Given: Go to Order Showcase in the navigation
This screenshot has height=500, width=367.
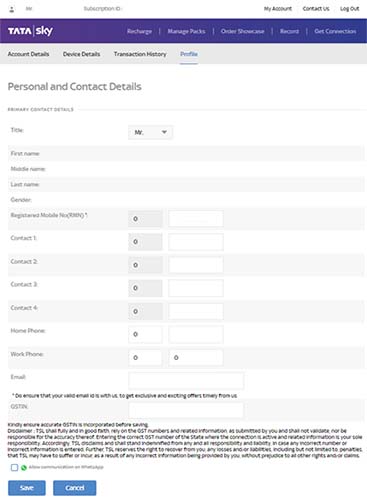Looking at the screenshot, I should click(x=242, y=31).
